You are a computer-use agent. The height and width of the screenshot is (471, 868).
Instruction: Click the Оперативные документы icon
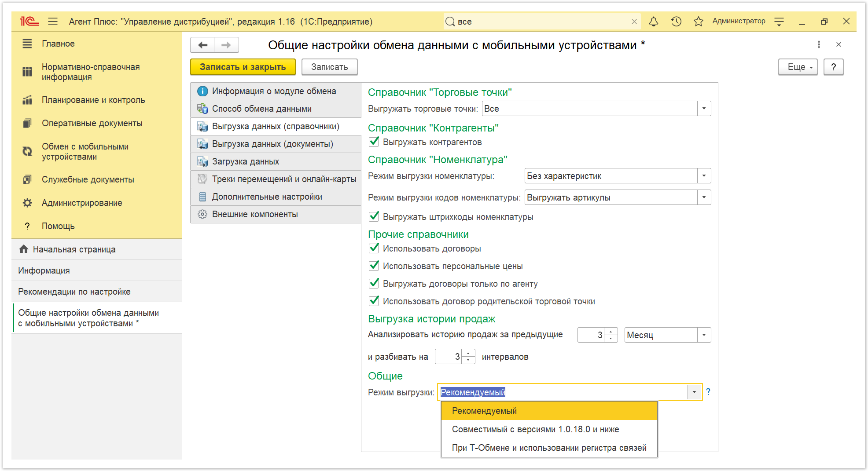[x=27, y=123]
